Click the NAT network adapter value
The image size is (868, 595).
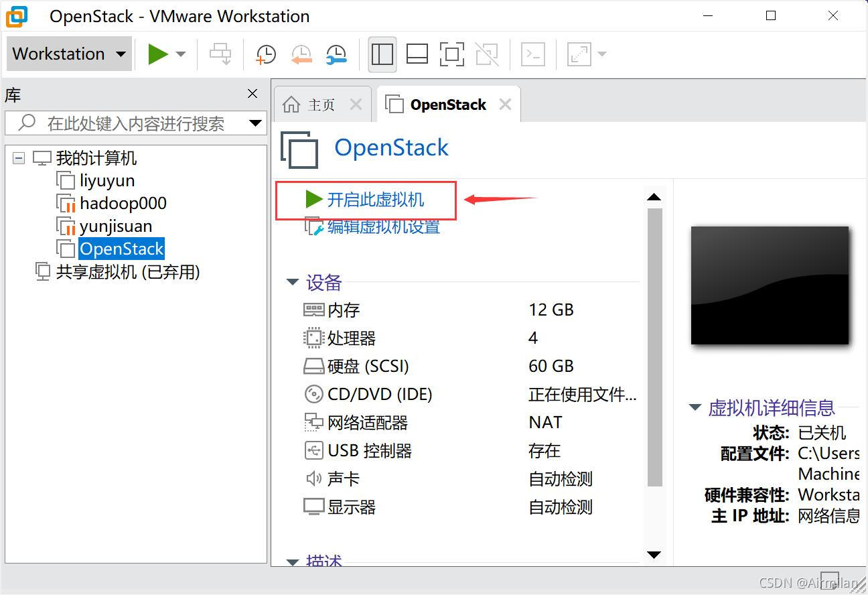[x=545, y=423]
